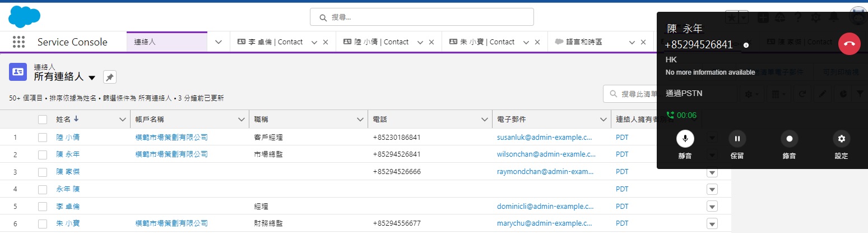
Task: Open 職稱 column menu chevron
Action: pyautogui.click(x=361, y=119)
